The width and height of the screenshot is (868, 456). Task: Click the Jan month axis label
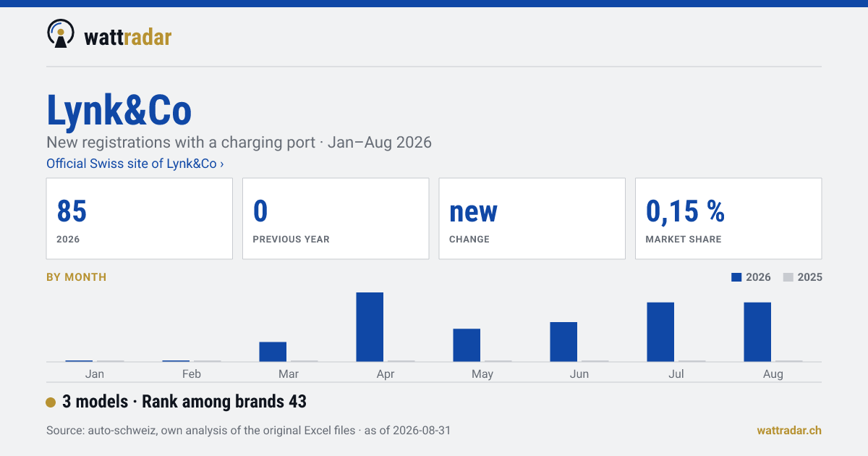click(x=95, y=373)
